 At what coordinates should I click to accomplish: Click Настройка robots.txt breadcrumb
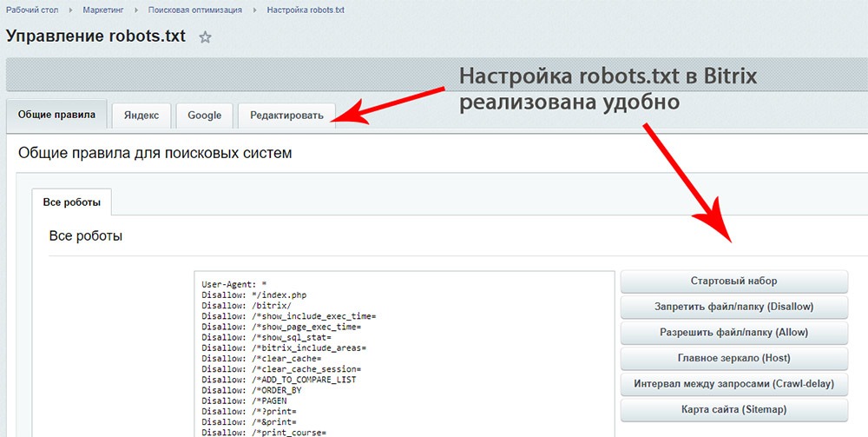pos(306,10)
